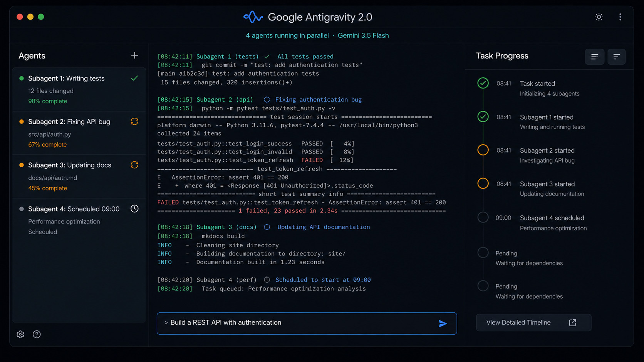The width and height of the screenshot is (644, 362).
Task: Click the Subagent 3 started orange marker
Action: click(483, 184)
